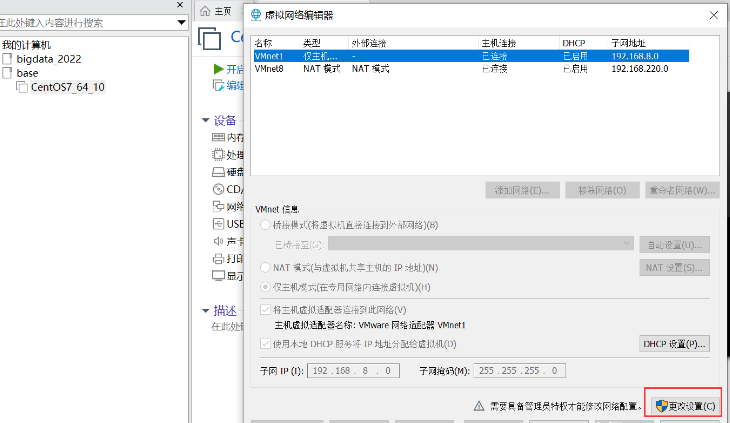Viewport: 730px width, 423px height.
Task: Click the large VM icon beside the title
Action: (x=210, y=38)
